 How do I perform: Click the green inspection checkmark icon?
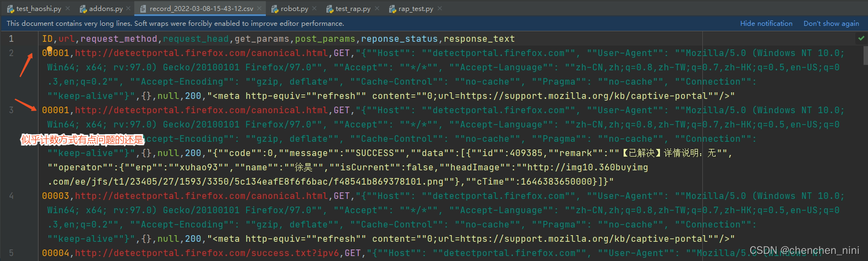(861, 38)
